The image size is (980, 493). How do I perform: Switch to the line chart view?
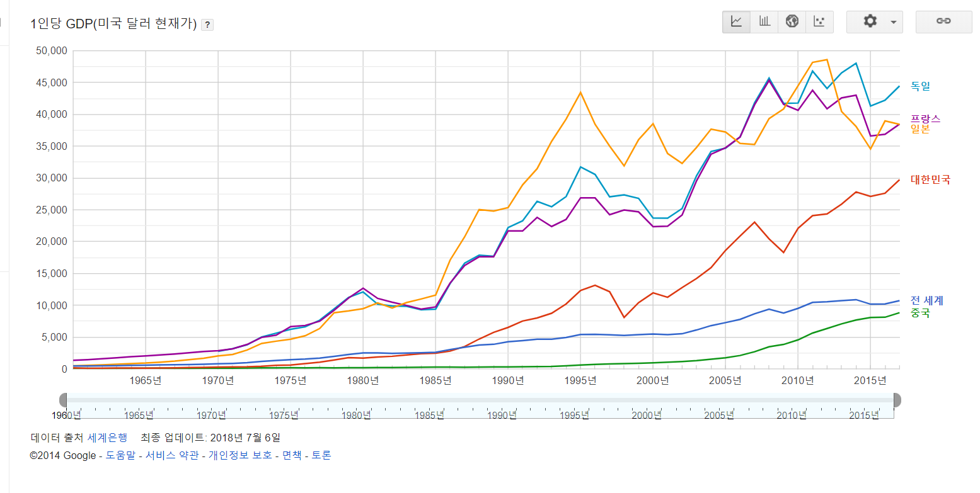point(736,21)
